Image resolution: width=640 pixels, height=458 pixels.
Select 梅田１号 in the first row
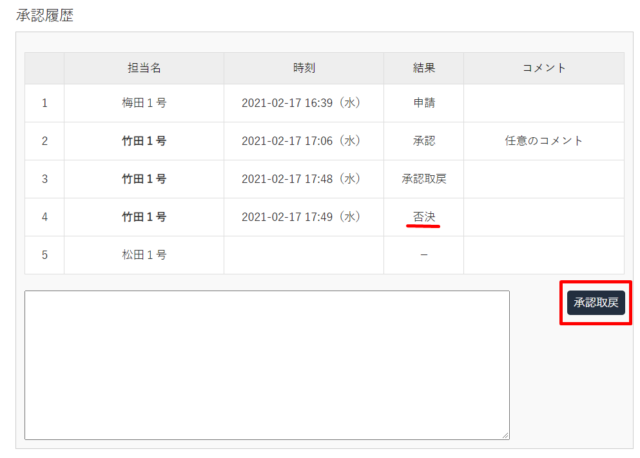click(144, 103)
